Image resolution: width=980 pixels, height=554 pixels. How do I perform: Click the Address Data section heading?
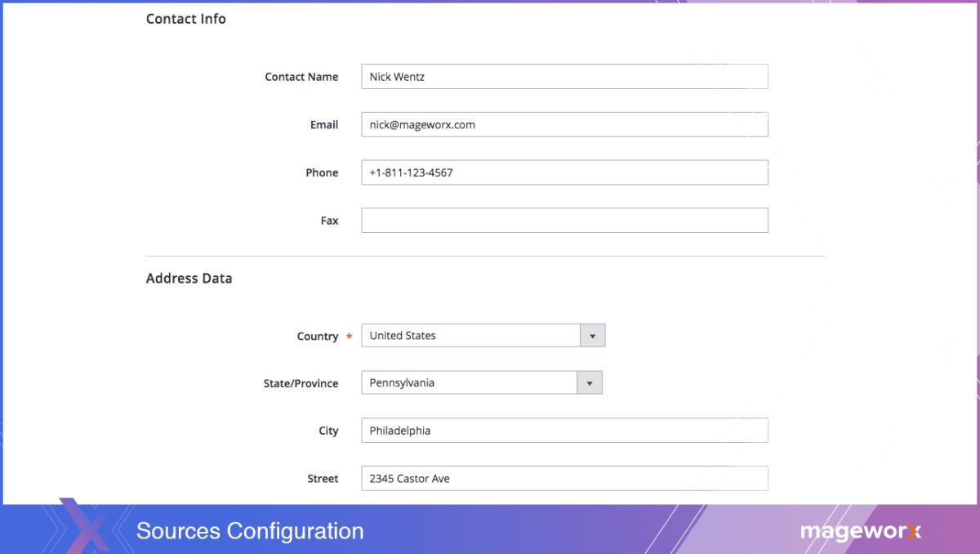point(189,279)
